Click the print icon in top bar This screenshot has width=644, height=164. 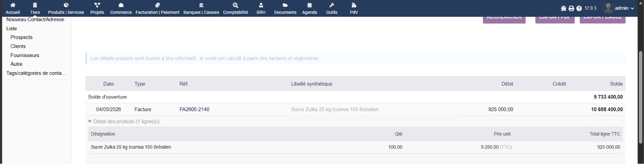click(x=571, y=8)
